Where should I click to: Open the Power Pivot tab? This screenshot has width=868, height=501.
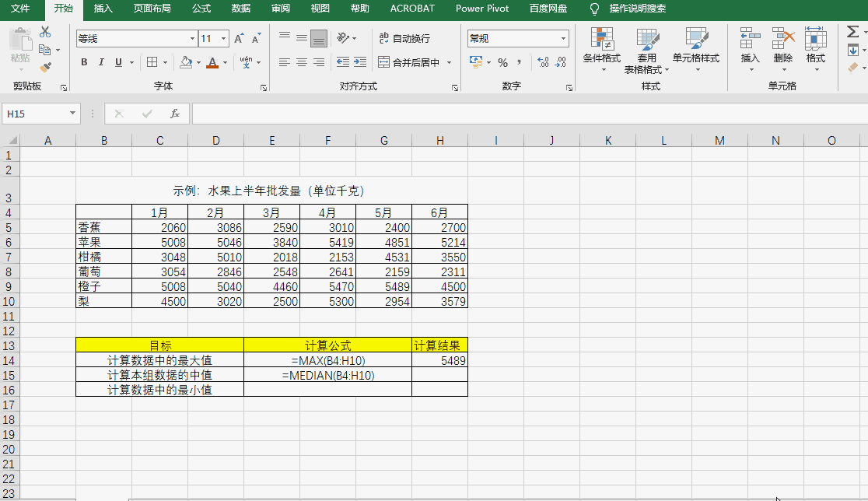(x=482, y=9)
